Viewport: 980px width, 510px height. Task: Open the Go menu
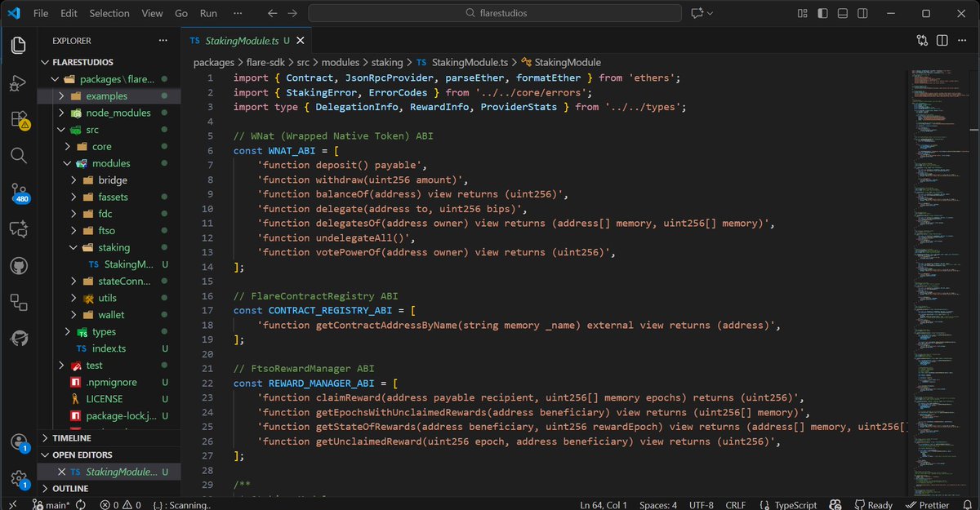181,13
